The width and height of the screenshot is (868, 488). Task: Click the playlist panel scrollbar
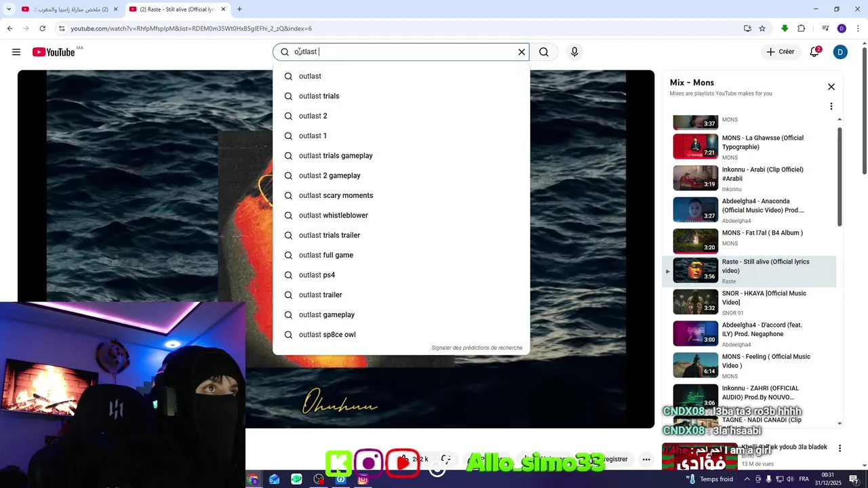pos(840,176)
